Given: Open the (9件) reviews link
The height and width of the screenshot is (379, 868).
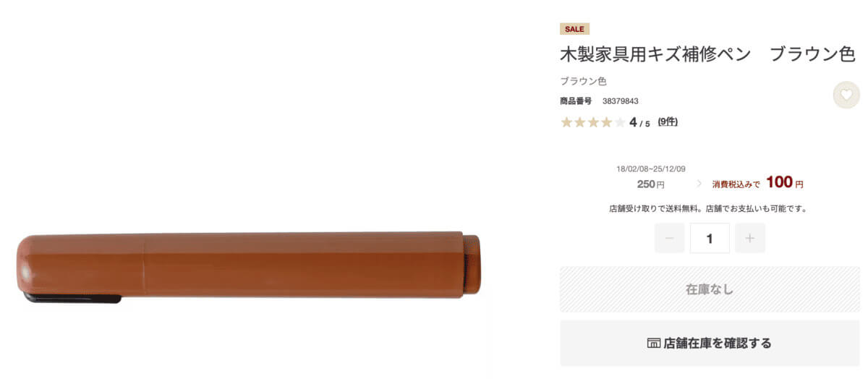Looking at the screenshot, I should click(x=668, y=122).
